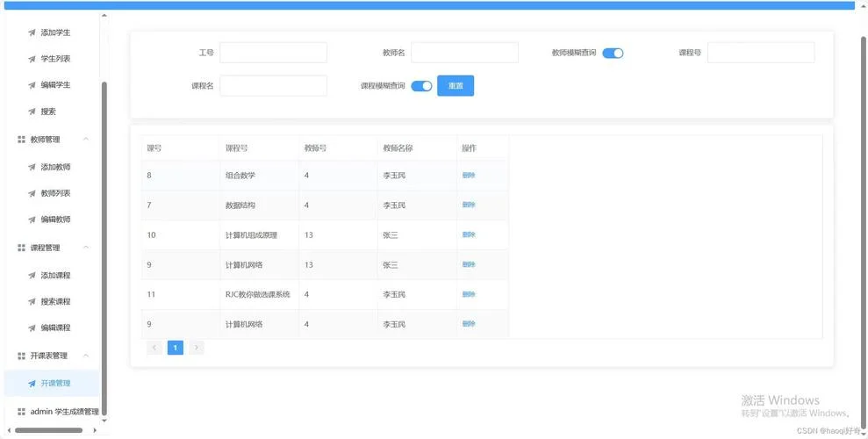868x439 pixels.
Task: Delete the 李玉民 计算机网络 row in the last table row
Action: click(x=469, y=324)
